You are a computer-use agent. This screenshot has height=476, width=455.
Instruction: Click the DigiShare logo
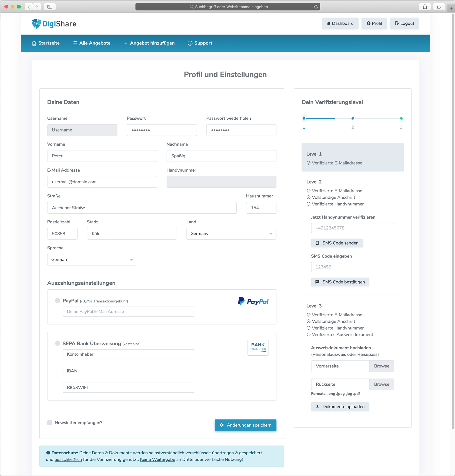click(54, 23)
